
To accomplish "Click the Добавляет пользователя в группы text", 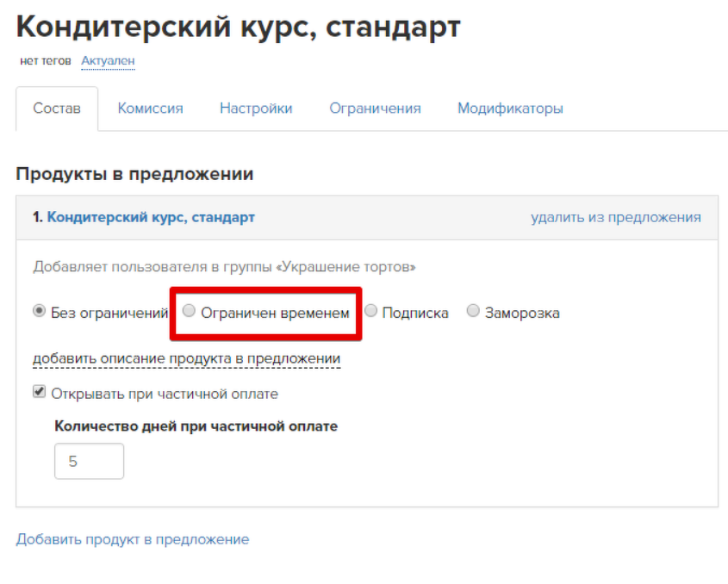I will (224, 267).
